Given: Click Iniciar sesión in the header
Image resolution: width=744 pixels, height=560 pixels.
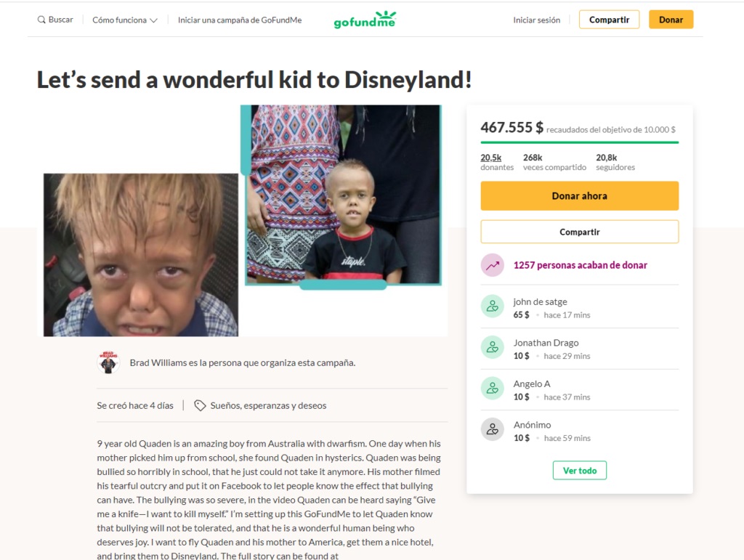Looking at the screenshot, I should (537, 20).
